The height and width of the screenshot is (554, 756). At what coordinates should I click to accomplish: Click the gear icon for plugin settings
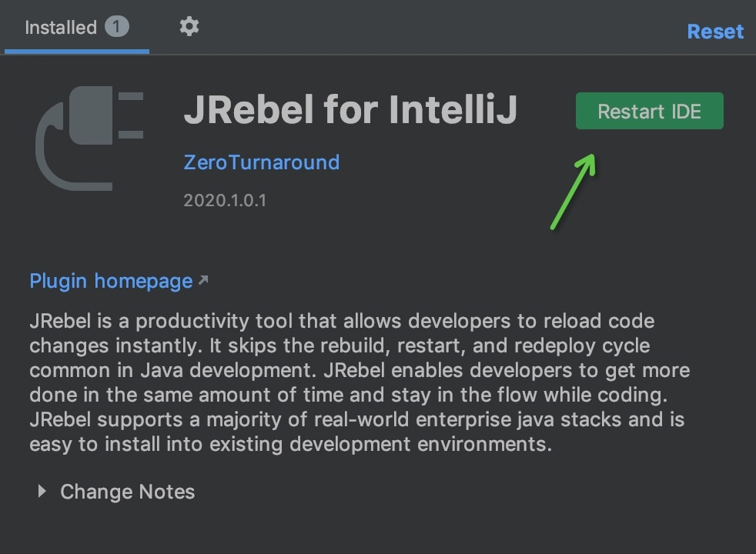[x=189, y=27]
